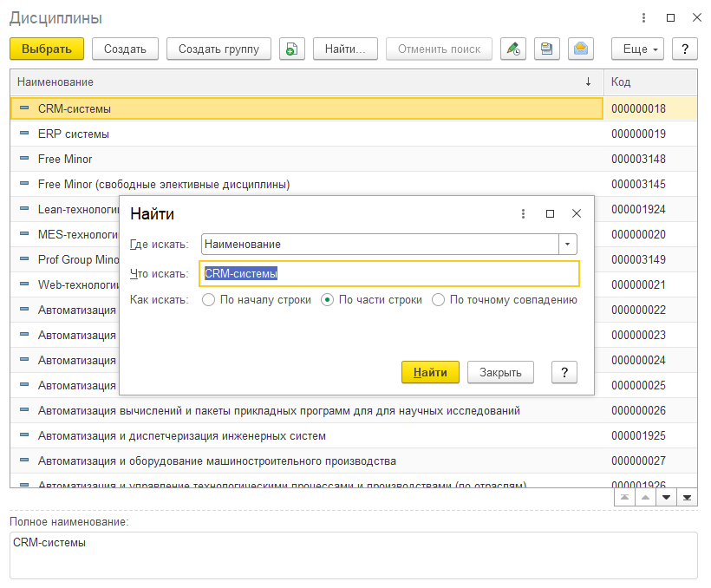
Task: Expand the Где искать dropdown arrow
Action: click(567, 244)
